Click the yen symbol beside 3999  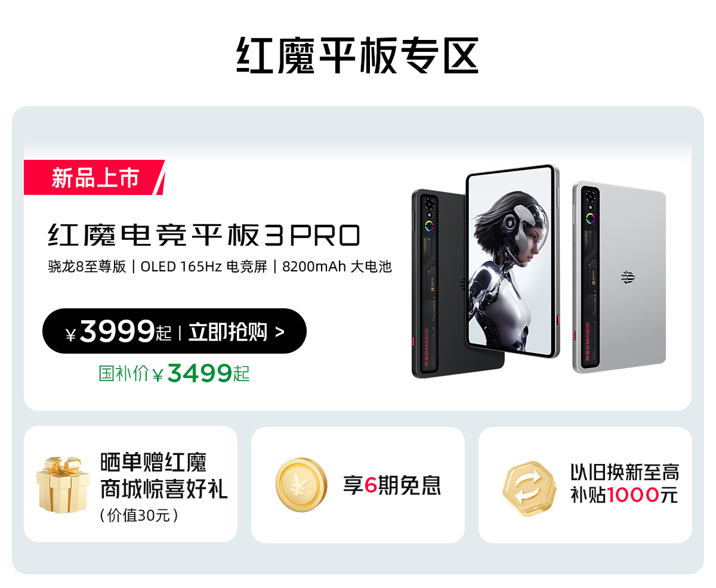tap(71, 334)
